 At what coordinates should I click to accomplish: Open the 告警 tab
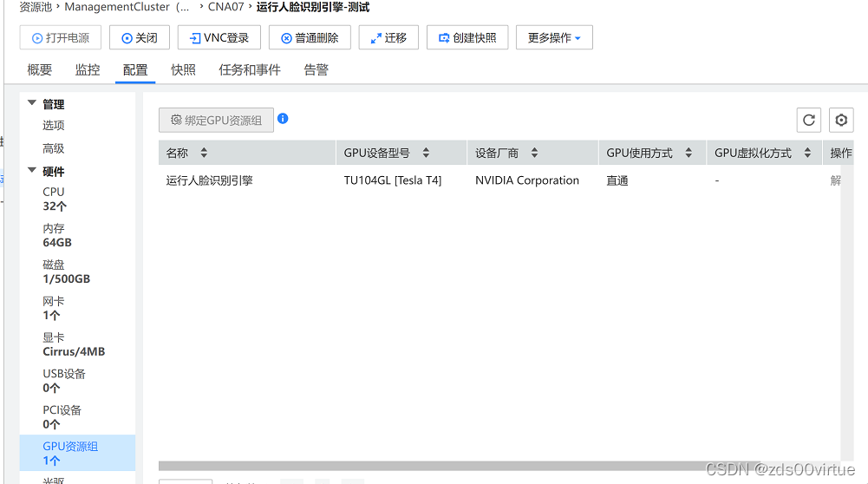click(x=317, y=69)
